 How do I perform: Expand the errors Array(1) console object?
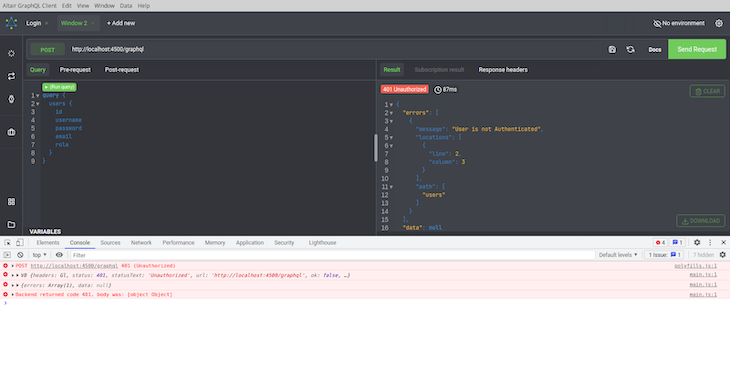pyautogui.click(x=13, y=285)
